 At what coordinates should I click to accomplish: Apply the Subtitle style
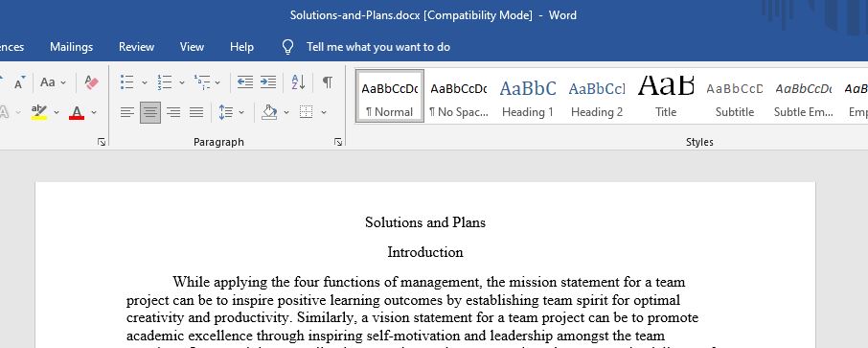735,96
